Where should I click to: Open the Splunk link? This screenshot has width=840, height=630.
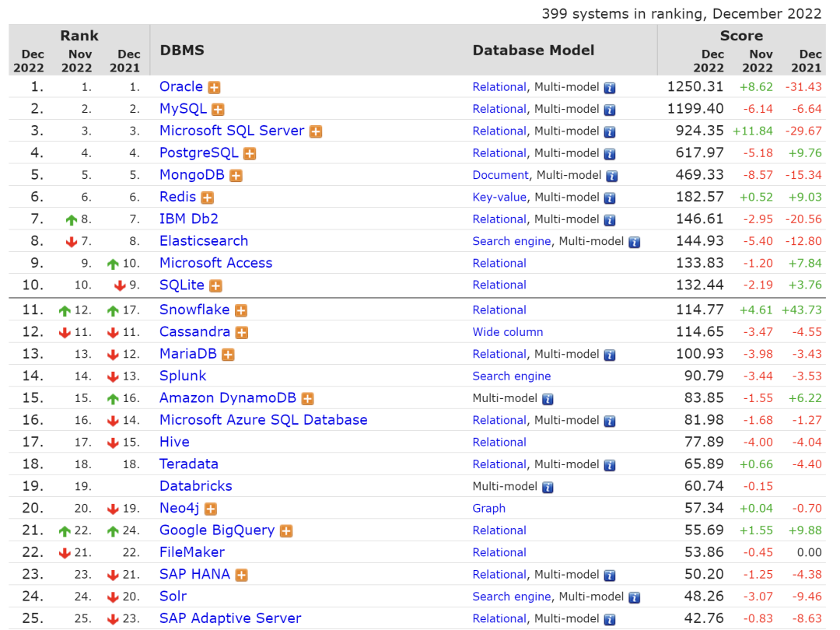click(183, 376)
